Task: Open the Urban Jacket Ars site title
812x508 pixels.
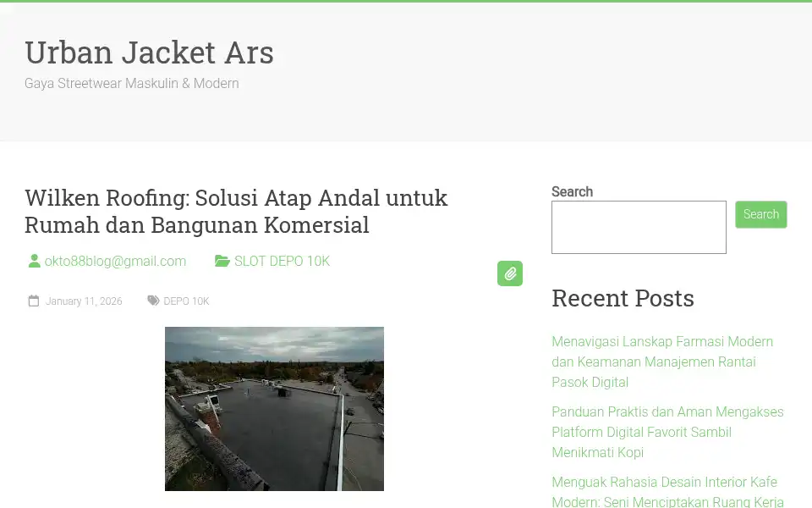Action: 149,52
